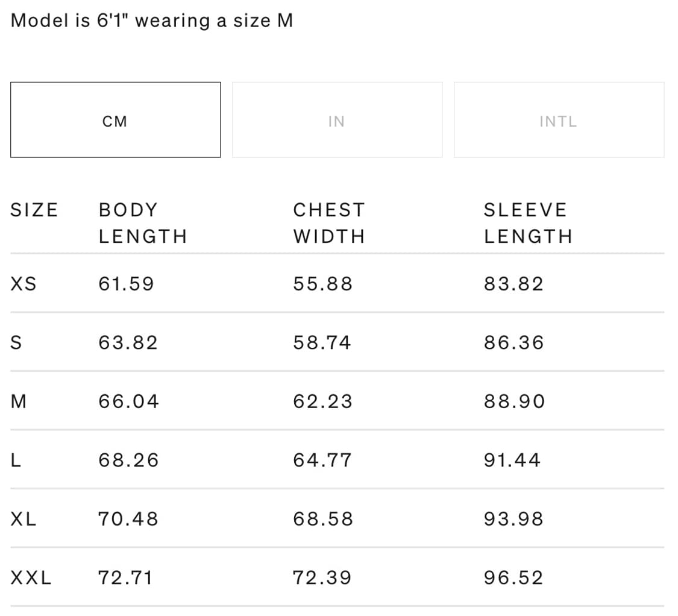Click the 88.90 sleeve length value

click(514, 401)
